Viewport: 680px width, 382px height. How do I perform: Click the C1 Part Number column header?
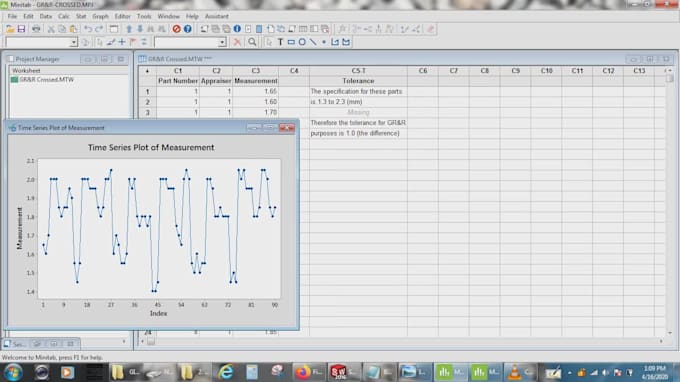pyautogui.click(x=178, y=71)
